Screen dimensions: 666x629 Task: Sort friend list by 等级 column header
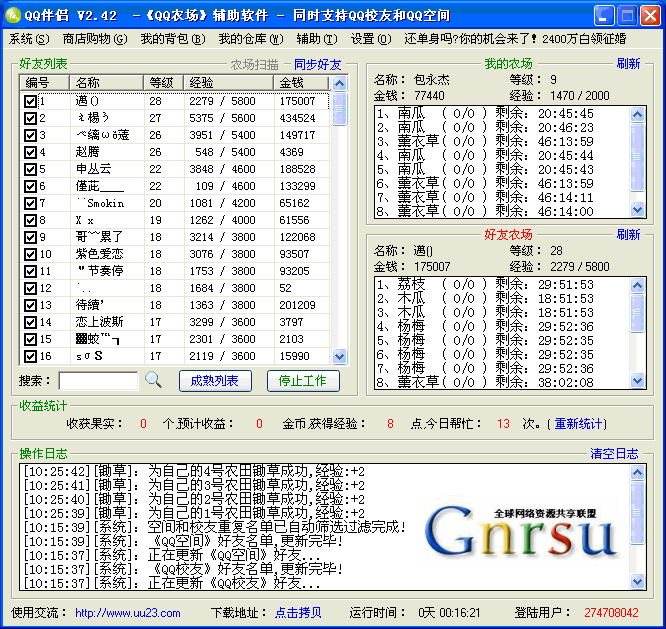point(164,82)
